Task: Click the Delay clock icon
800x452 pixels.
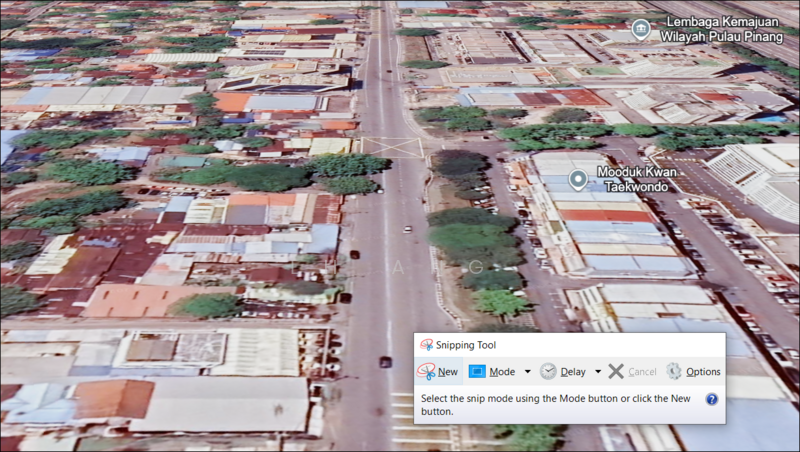Action: pyautogui.click(x=549, y=371)
